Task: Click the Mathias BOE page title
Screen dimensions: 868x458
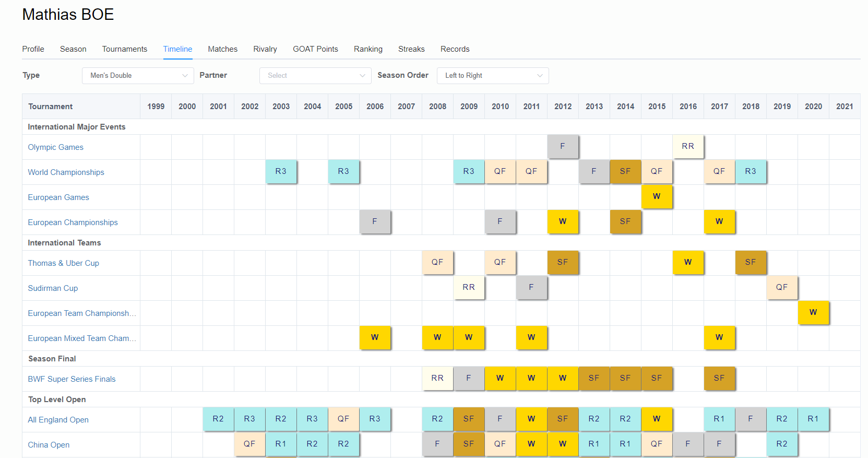Action: click(68, 15)
